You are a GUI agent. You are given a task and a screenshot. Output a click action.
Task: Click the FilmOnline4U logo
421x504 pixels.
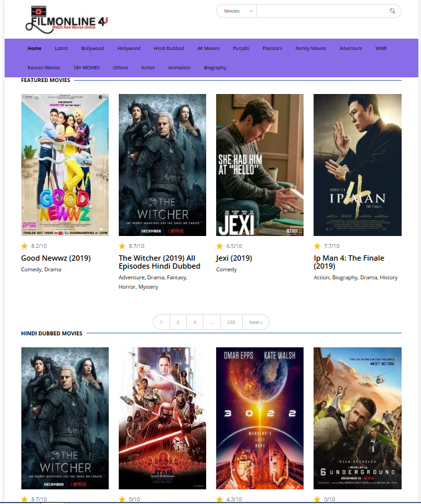click(67, 20)
